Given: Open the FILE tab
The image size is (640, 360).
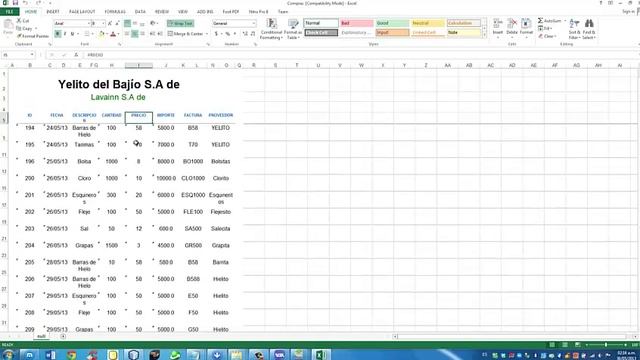Looking at the screenshot, I should pyautogui.click(x=9, y=12).
